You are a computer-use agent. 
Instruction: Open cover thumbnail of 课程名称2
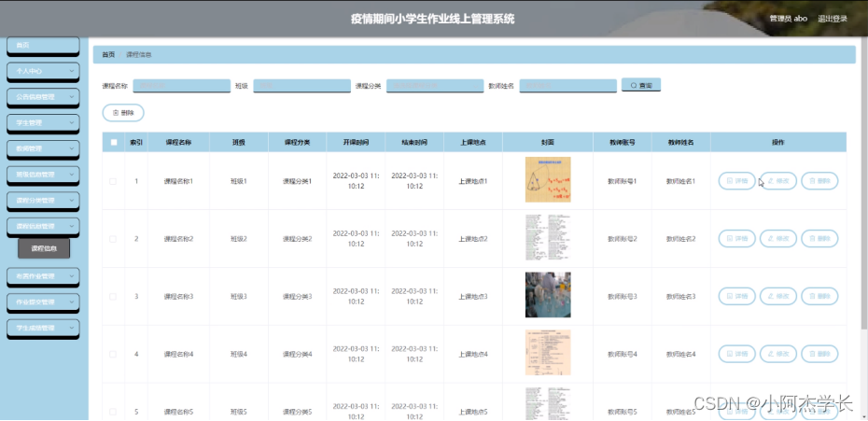pyautogui.click(x=548, y=238)
